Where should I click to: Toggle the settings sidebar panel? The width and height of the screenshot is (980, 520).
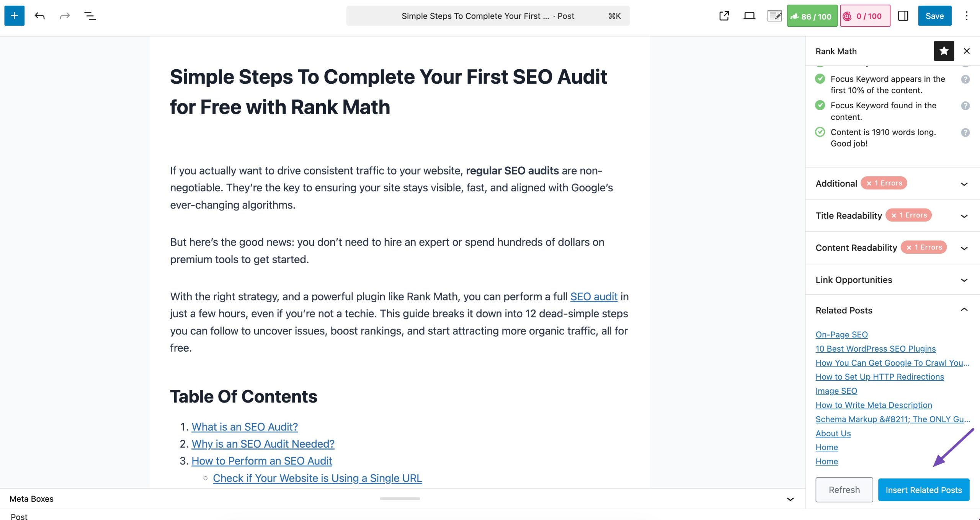(903, 16)
